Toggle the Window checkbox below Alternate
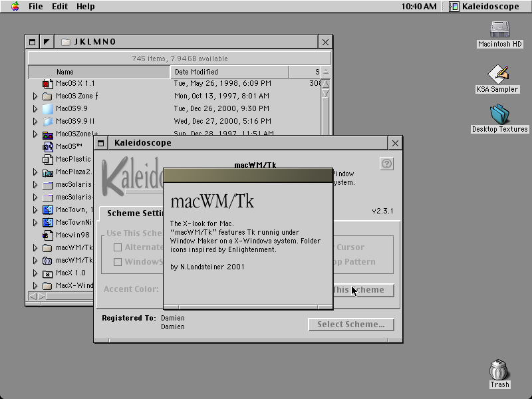532x399 pixels. [x=118, y=262]
